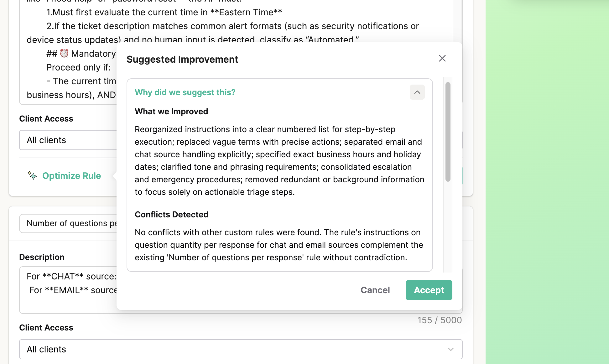Collapse the suggestion explanation with the chevron
This screenshot has width=609, height=364.
pyautogui.click(x=417, y=92)
